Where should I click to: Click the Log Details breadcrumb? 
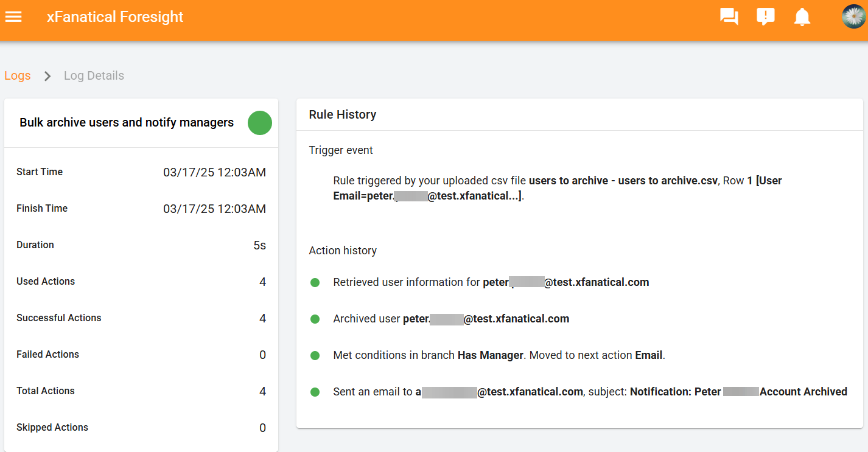click(94, 76)
